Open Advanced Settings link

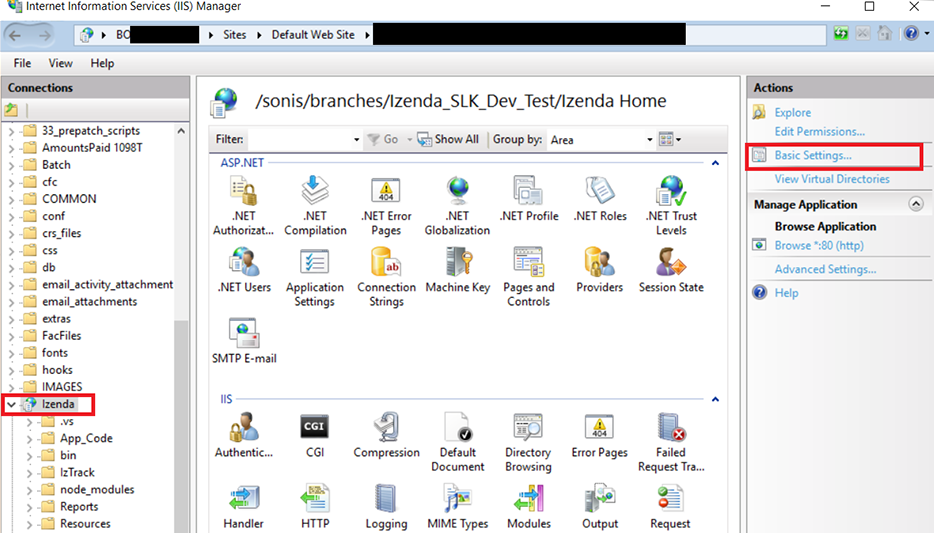pos(825,269)
